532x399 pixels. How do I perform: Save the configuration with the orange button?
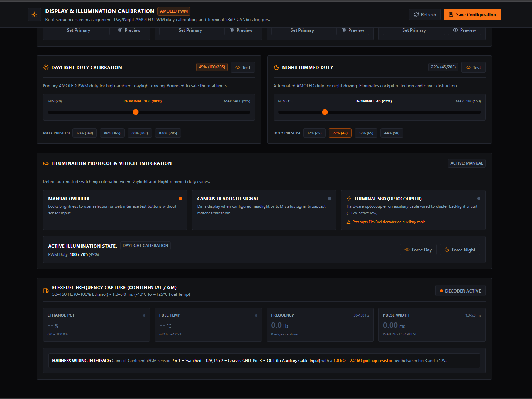(x=472, y=14)
